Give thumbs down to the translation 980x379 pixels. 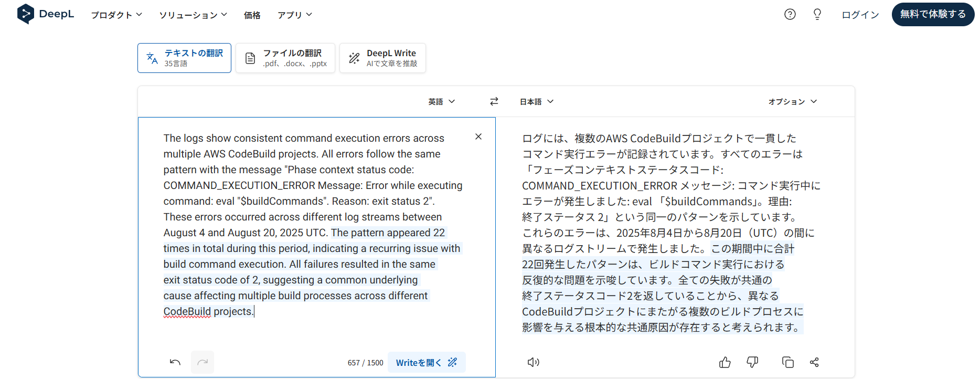point(752,362)
